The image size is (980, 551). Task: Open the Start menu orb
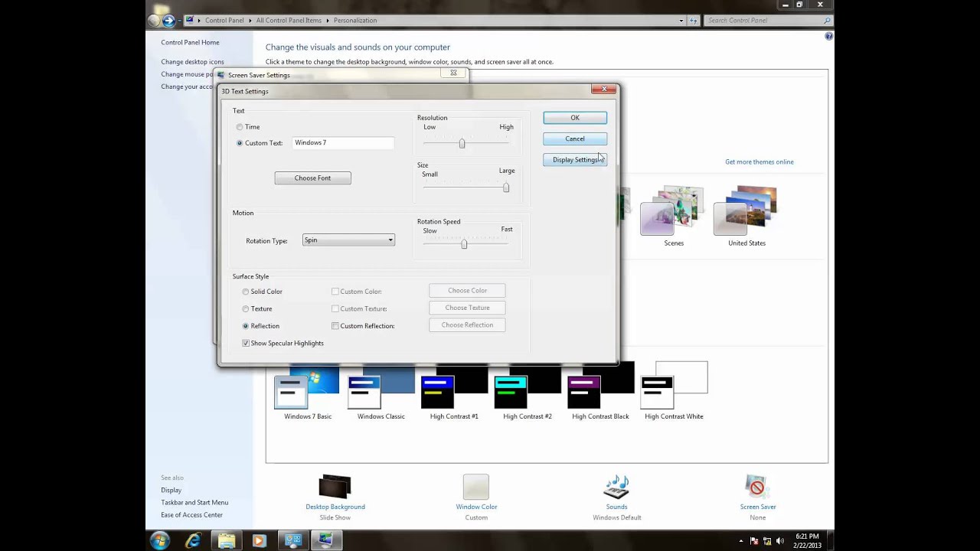[x=160, y=540]
